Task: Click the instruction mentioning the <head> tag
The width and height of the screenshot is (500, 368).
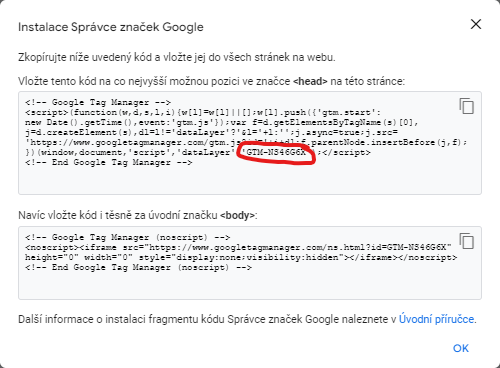Action: [x=211, y=81]
